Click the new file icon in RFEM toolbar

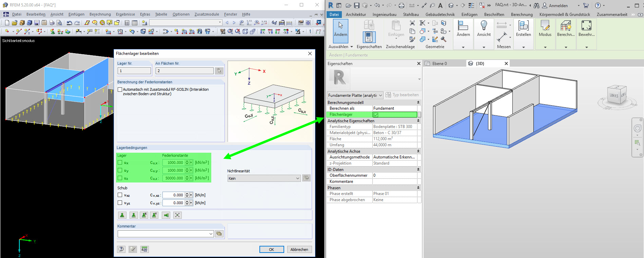click(x=7, y=23)
